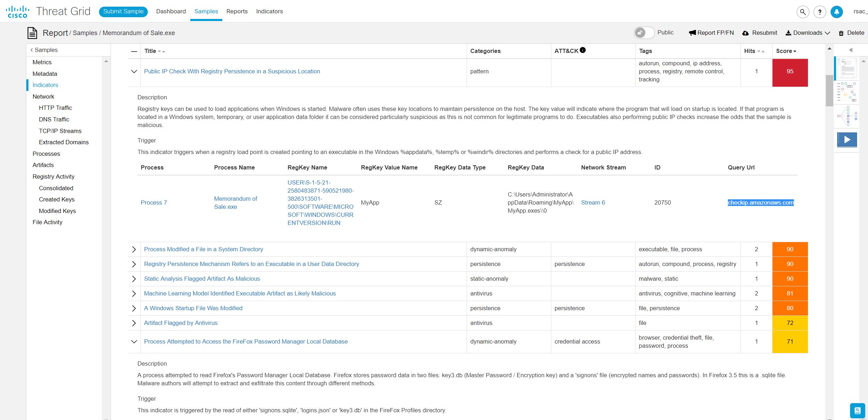Expand Process Modified a File in System Directory row
Image resolution: width=868 pixels, height=420 pixels.
134,249
